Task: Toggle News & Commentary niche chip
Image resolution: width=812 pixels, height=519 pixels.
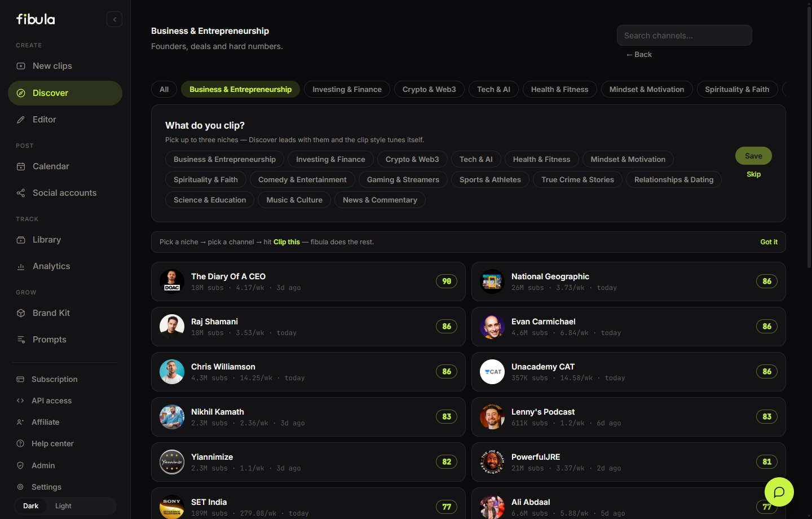Action: coord(380,200)
